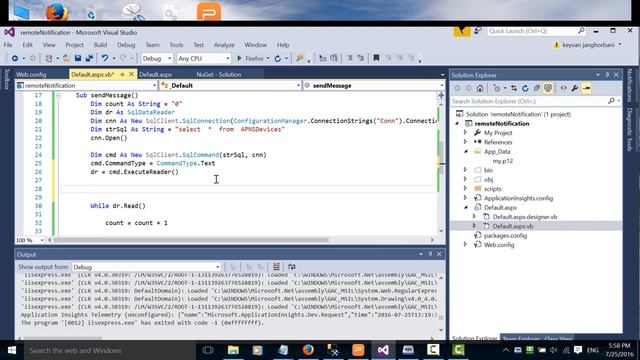Select my.p12 file in App_Data

[503, 161]
